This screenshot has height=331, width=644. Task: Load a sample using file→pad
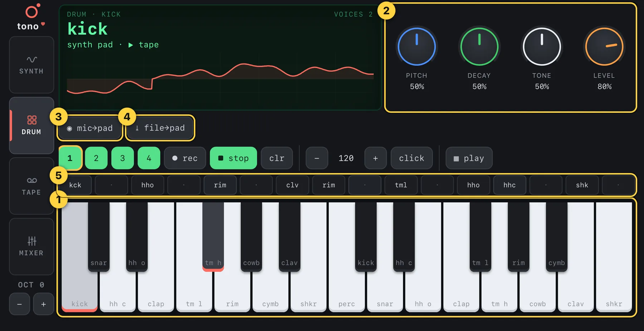(x=160, y=128)
